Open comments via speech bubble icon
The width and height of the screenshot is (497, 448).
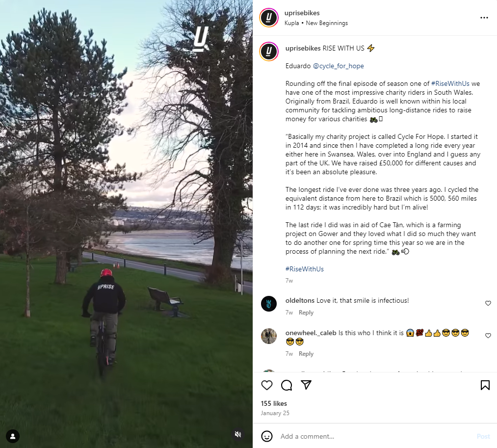[287, 385]
